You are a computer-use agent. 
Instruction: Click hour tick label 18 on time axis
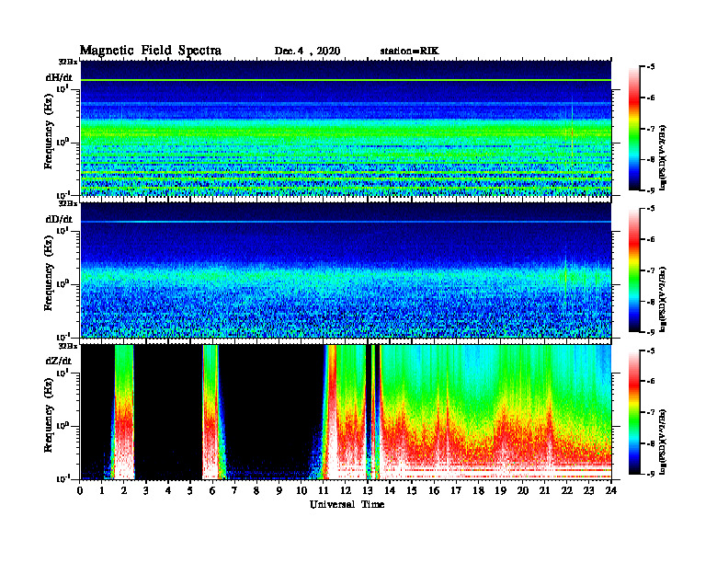pyautogui.click(x=478, y=491)
